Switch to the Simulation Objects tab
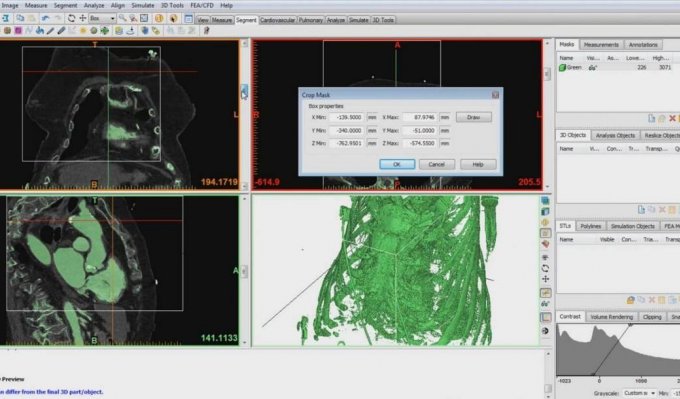This screenshot has width=680, height=399. 633,226
